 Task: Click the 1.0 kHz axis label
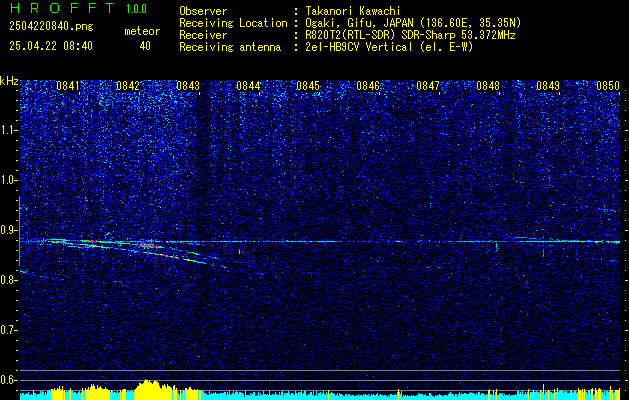pyautogui.click(x=8, y=181)
